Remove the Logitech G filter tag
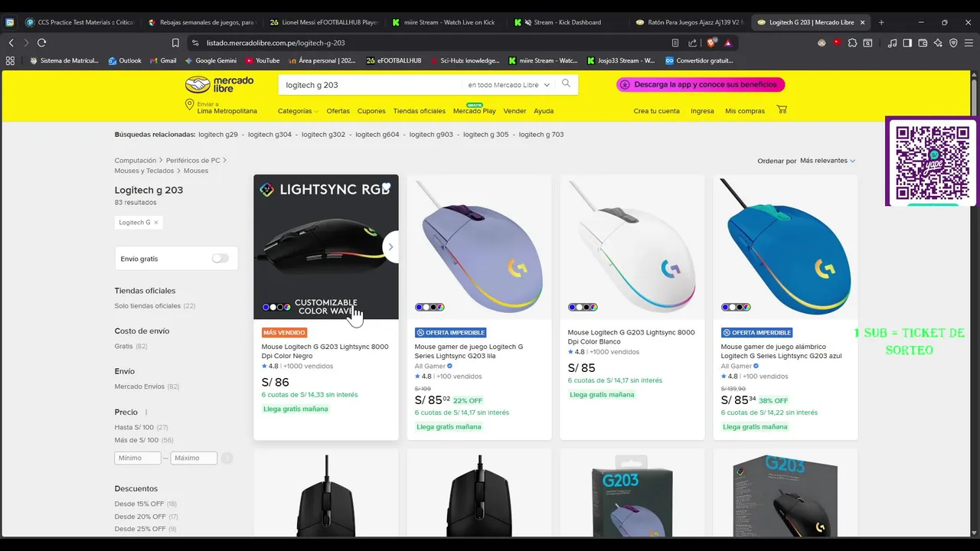Viewport: 980px width, 551px height. [x=156, y=223]
